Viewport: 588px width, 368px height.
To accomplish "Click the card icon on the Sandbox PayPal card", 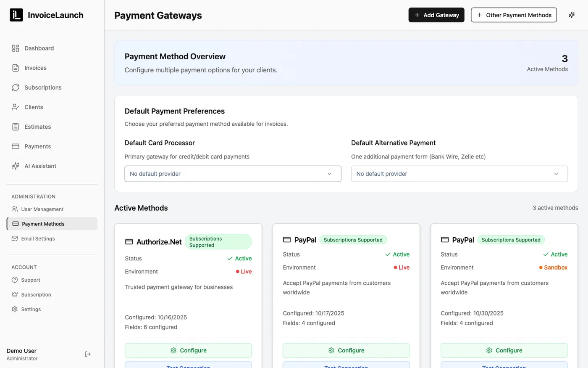I will (445, 240).
